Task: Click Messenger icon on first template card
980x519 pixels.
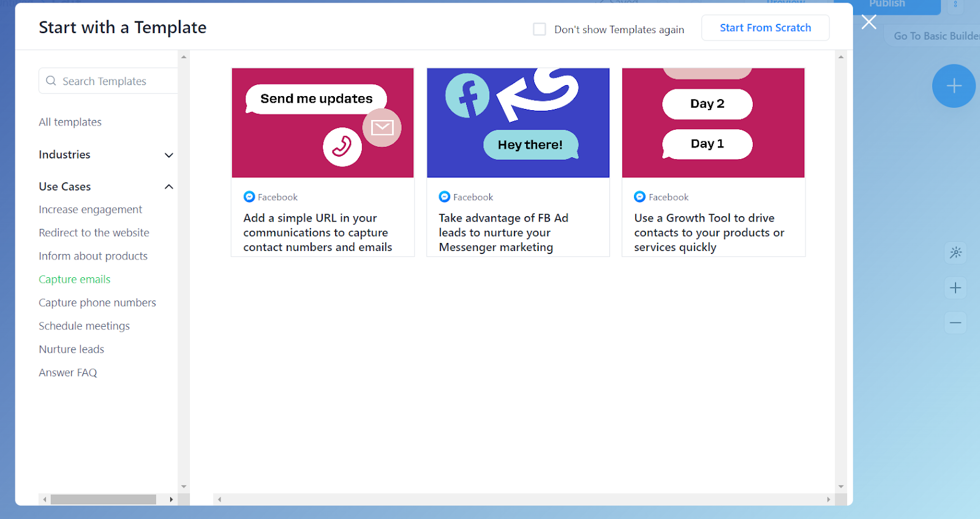Action: click(249, 197)
